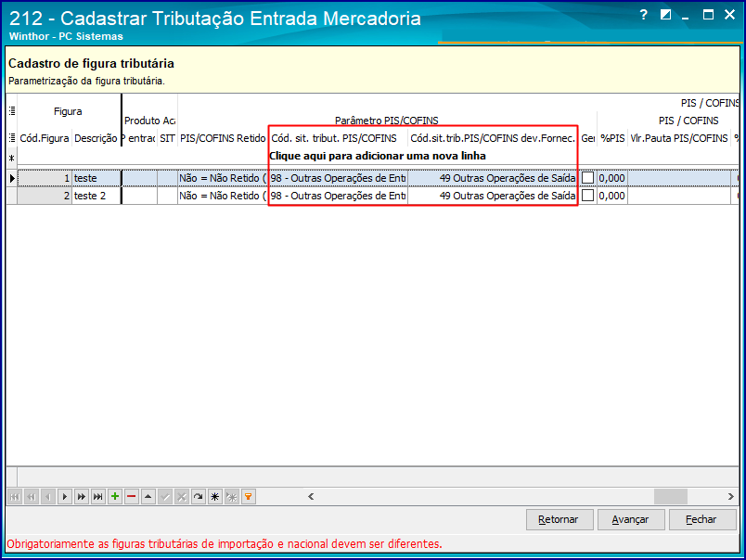Jump to last record navigator button
Image resolution: width=746 pixels, height=560 pixels.
pyautogui.click(x=98, y=497)
